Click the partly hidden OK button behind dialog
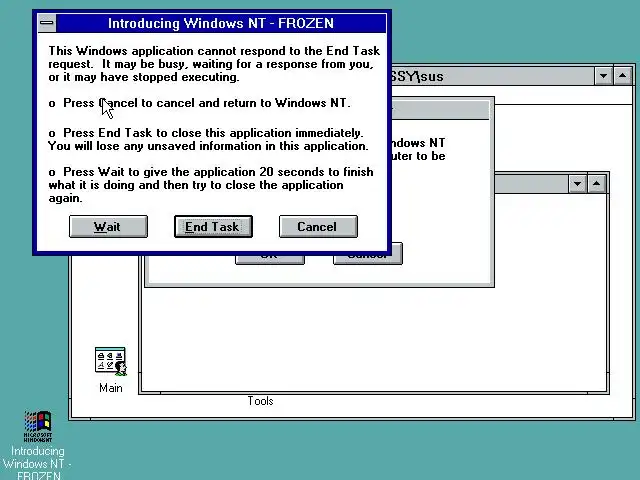The height and width of the screenshot is (480, 640). [270, 259]
